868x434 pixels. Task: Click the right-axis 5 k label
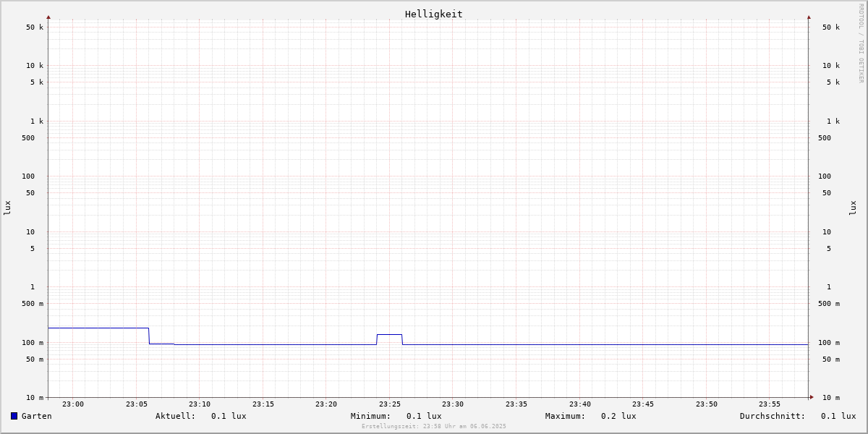pos(833,82)
